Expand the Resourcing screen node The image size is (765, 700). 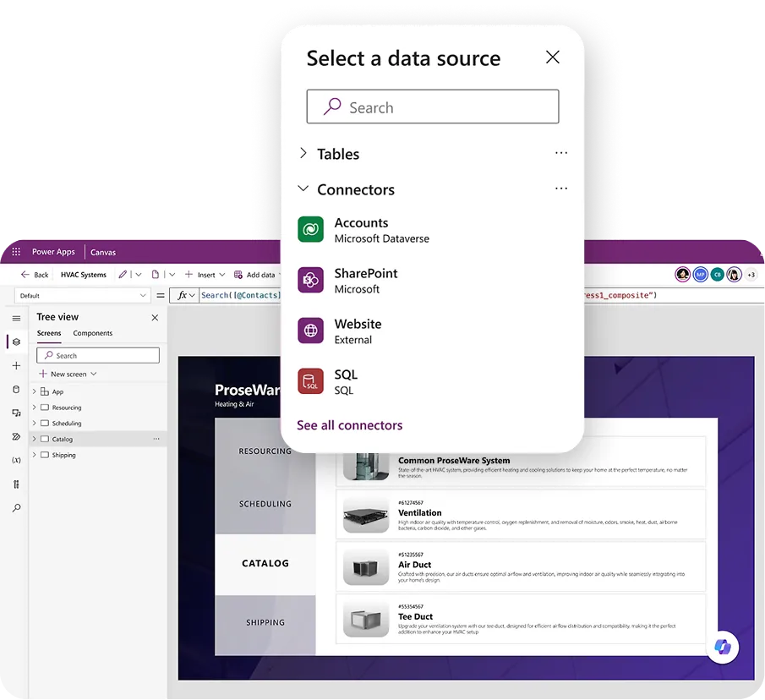pos(34,407)
